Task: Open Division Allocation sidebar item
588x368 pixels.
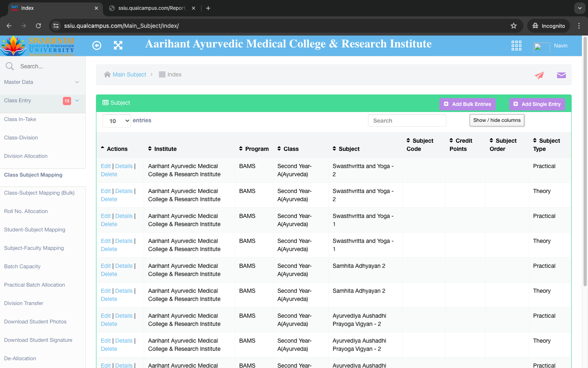Action: (x=26, y=156)
